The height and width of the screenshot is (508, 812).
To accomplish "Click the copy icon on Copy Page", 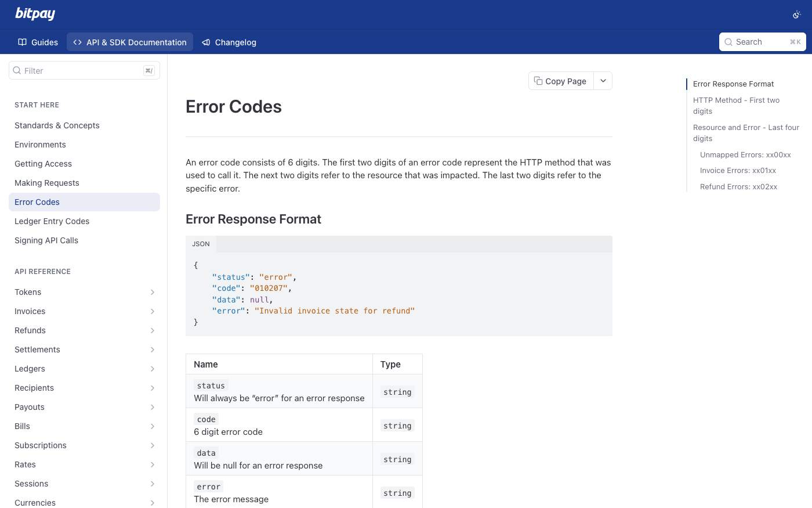I will coord(538,81).
